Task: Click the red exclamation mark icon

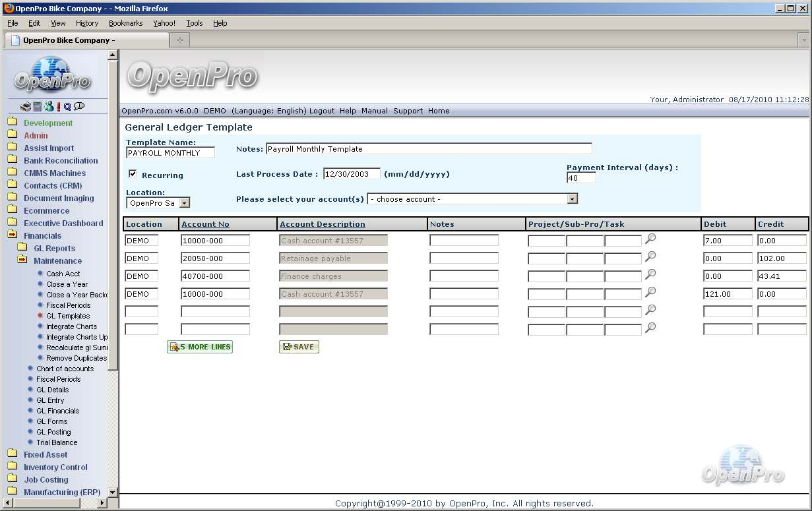Action: point(59,107)
